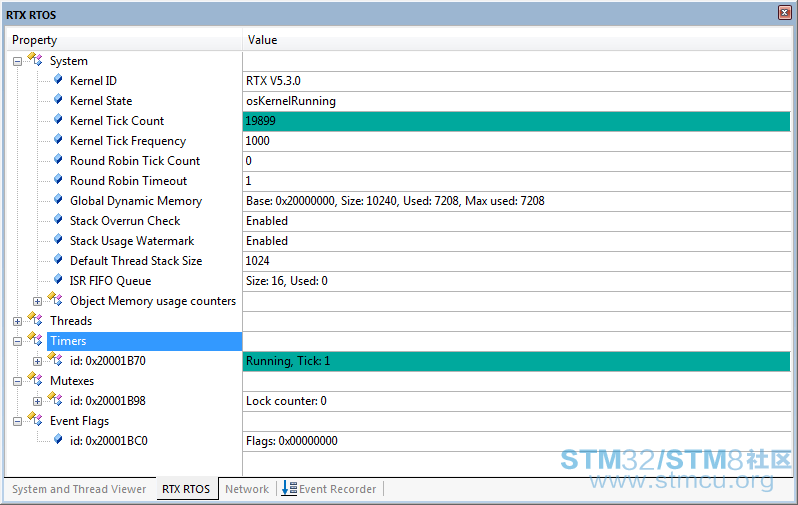This screenshot has height=505, width=798.
Task: Collapse the Event Flags tree node
Action: 17,422
